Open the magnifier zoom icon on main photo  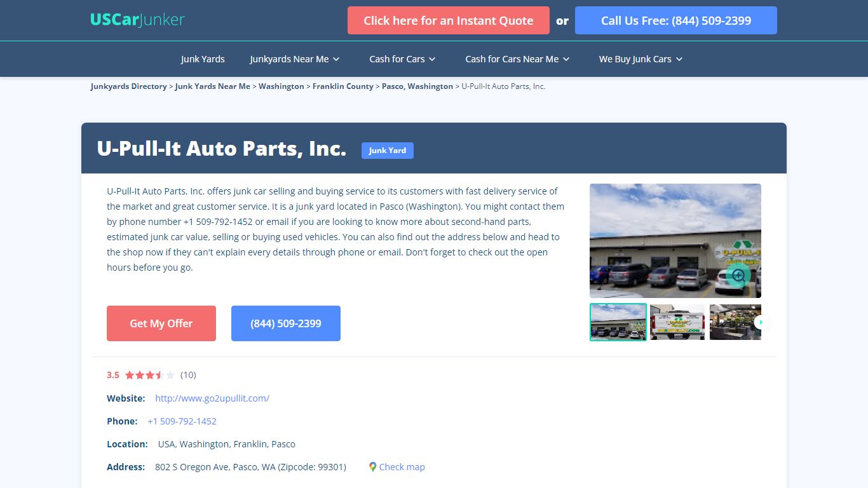(x=738, y=275)
